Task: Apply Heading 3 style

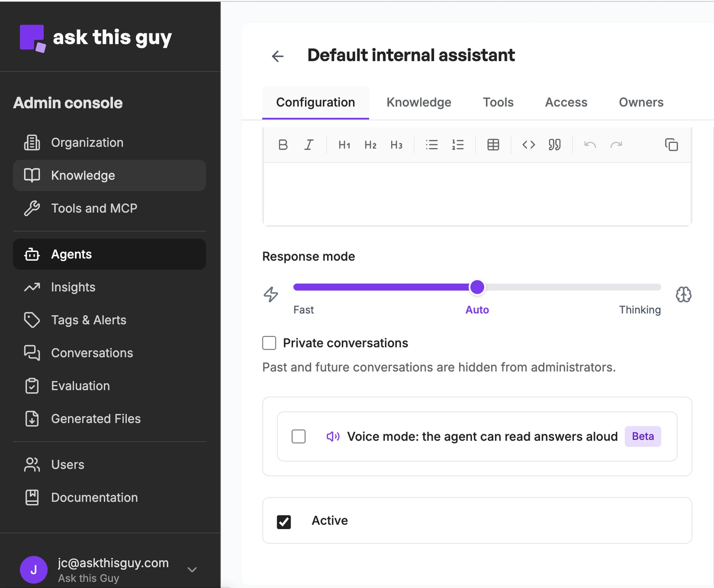Action: point(396,145)
